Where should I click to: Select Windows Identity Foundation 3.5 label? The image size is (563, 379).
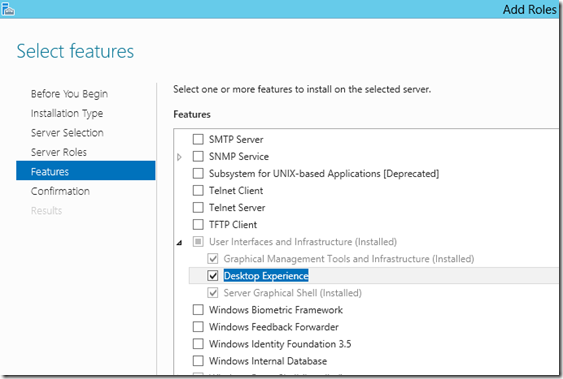280,344
